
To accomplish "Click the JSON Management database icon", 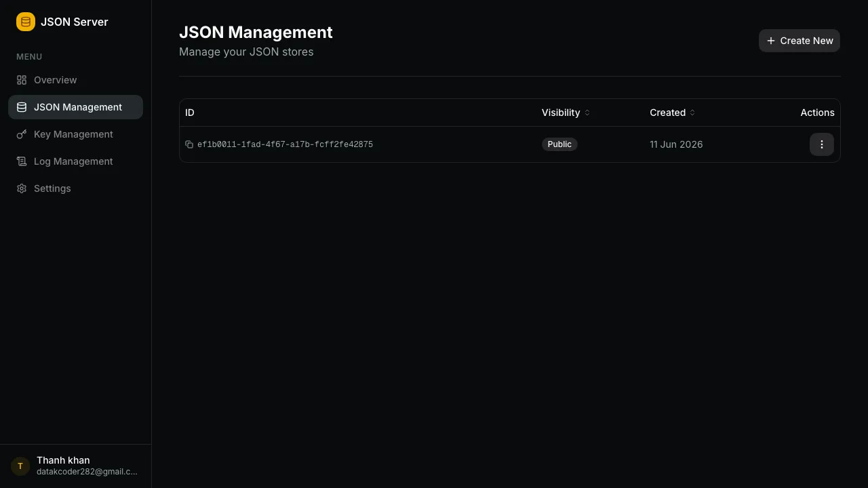I will click(22, 107).
